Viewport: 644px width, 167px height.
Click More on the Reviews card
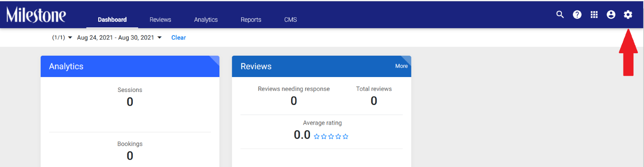(401, 66)
